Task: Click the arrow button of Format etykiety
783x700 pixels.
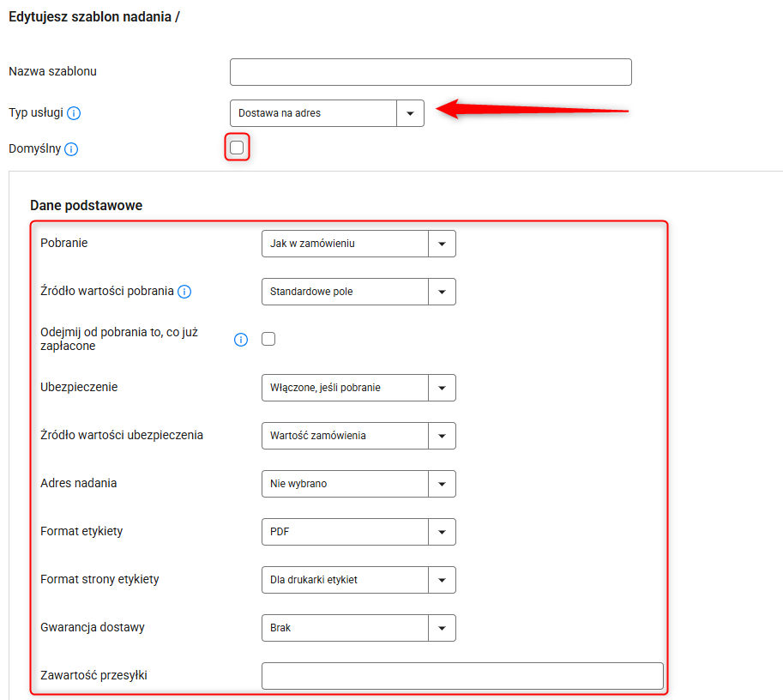Action: click(442, 532)
